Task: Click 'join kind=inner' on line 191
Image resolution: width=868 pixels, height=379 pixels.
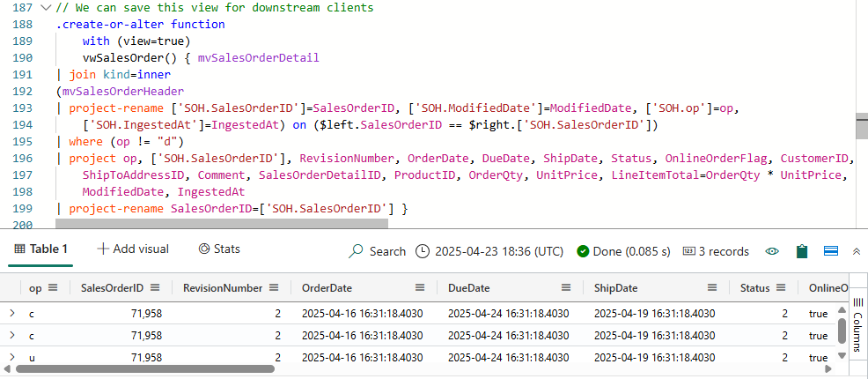Action: pyautogui.click(x=120, y=75)
